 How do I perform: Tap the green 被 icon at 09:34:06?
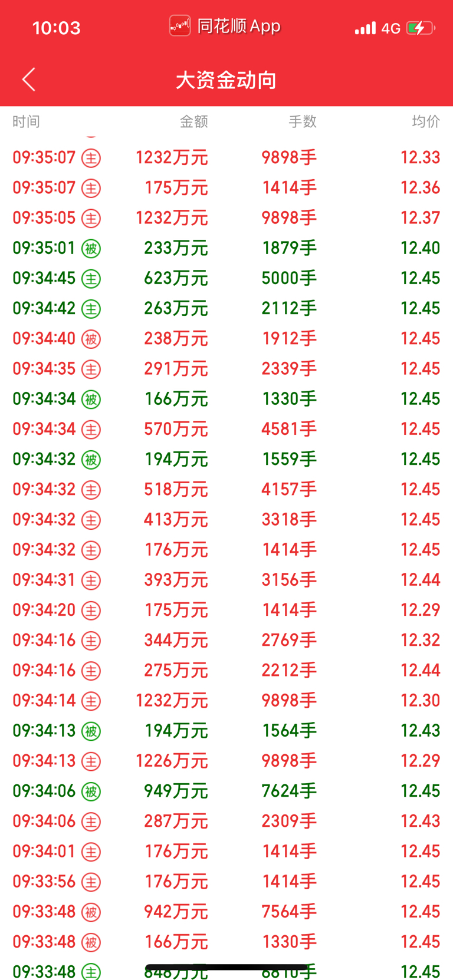point(91,791)
